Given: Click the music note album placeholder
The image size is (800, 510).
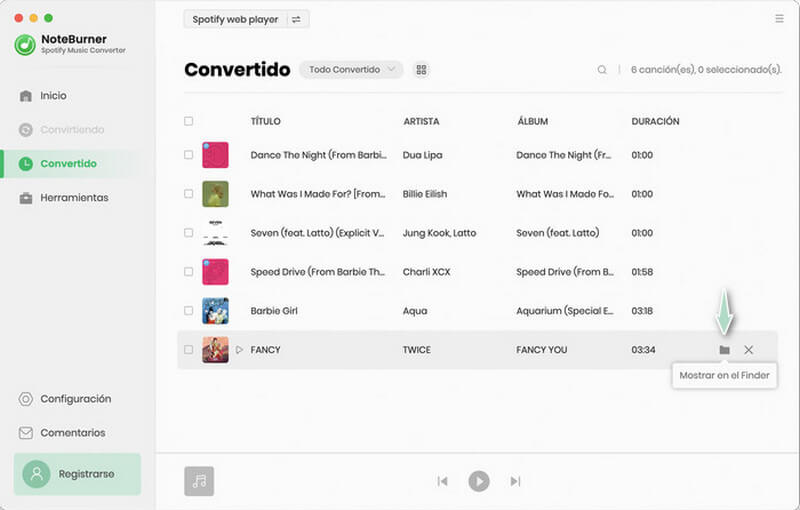Looking at the screenshot, I should tap(199, 481).
